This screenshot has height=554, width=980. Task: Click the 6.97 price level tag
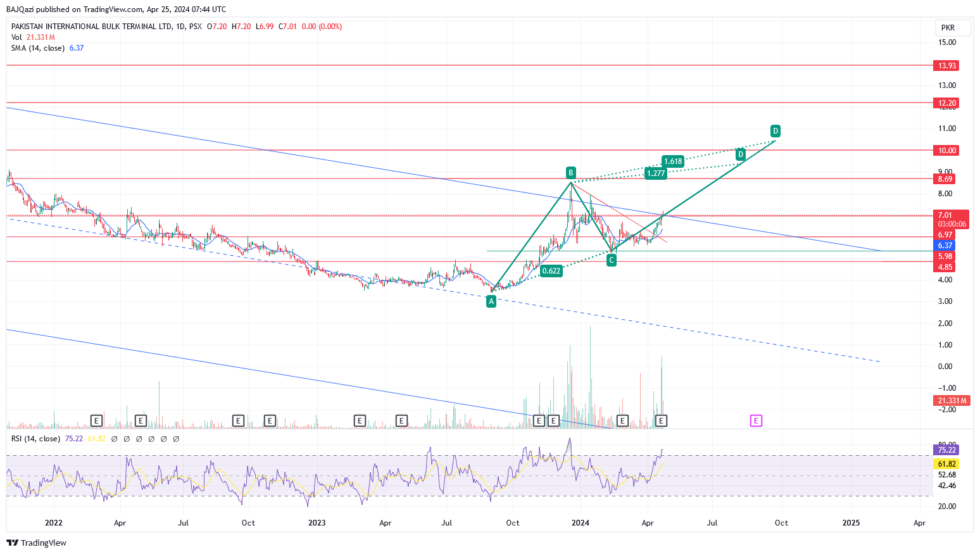coord(945,235)
